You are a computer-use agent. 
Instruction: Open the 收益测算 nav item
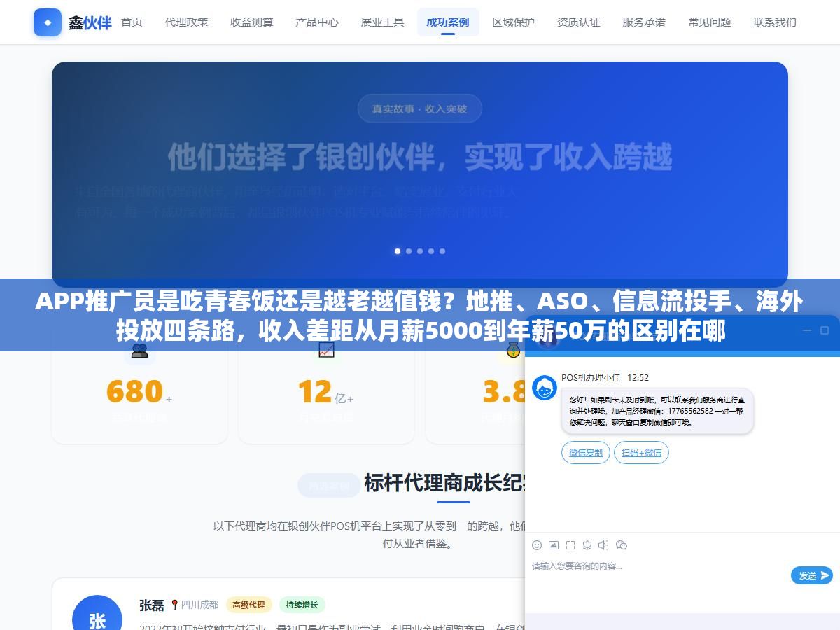252,22
